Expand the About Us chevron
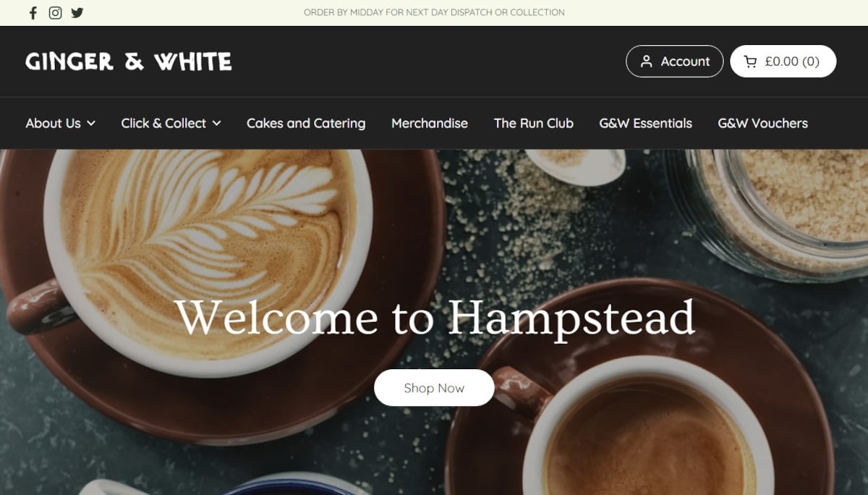The image size is (868, 495). (91, 124)
